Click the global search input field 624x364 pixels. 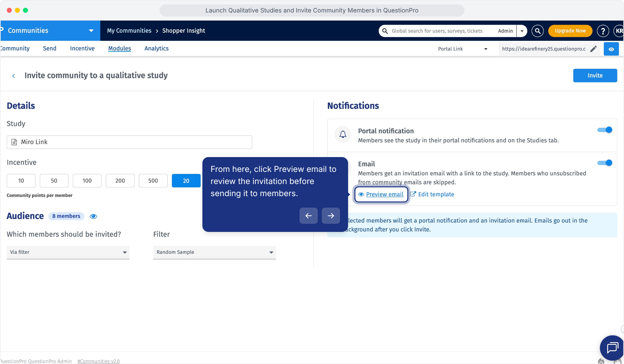point(437,31)
